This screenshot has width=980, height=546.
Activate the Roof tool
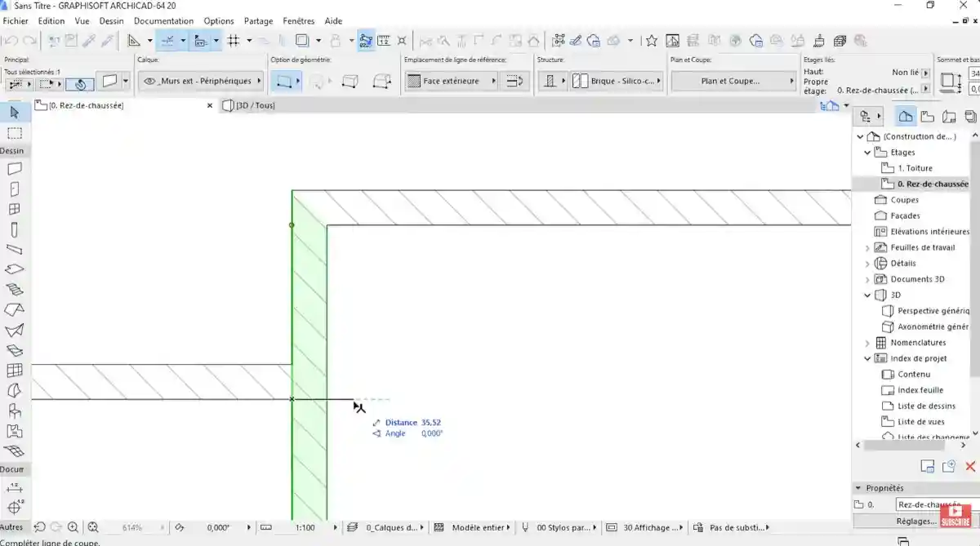tap(15, 310)
